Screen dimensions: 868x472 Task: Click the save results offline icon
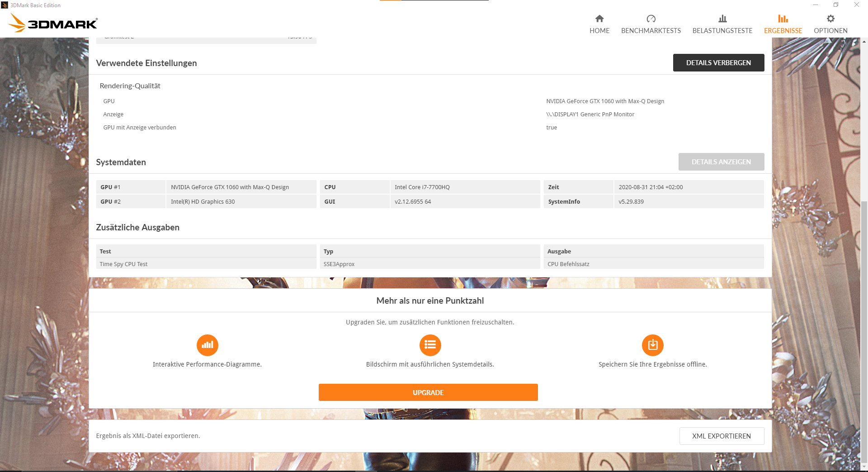tap(652, 344)
